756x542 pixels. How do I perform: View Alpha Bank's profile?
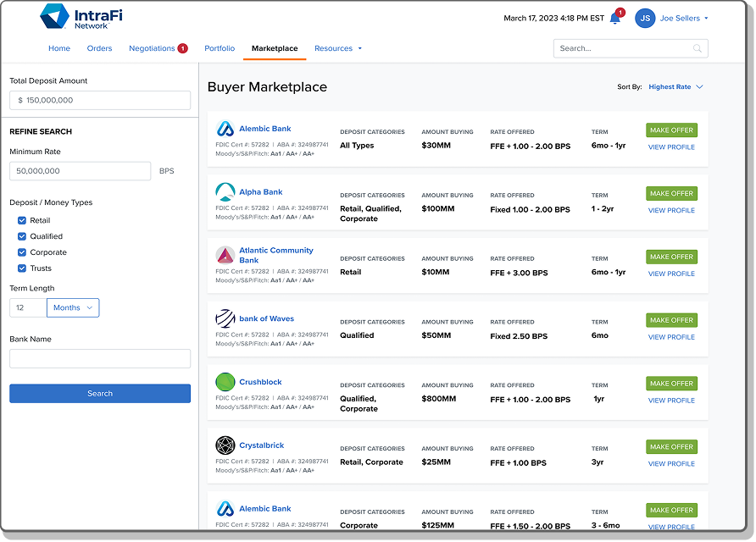[x=671, y=210]
